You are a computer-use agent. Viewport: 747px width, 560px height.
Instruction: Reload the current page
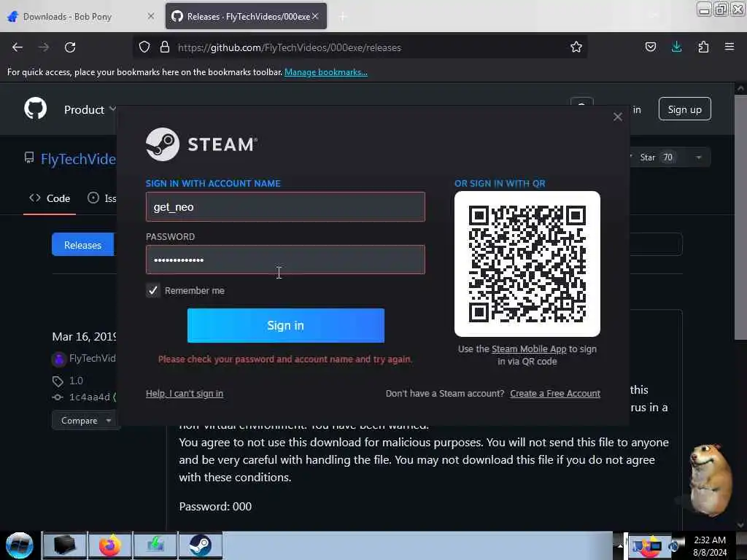70,47
